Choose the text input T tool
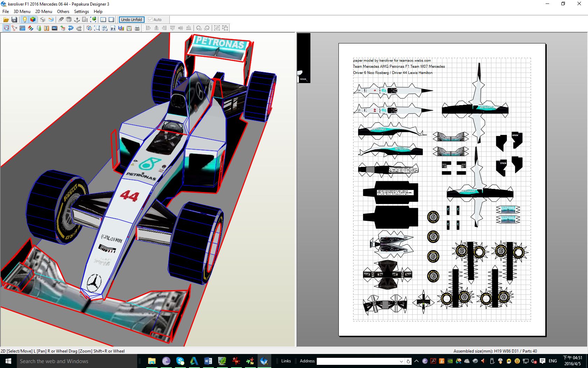The image size is (588, 368). 46,28
